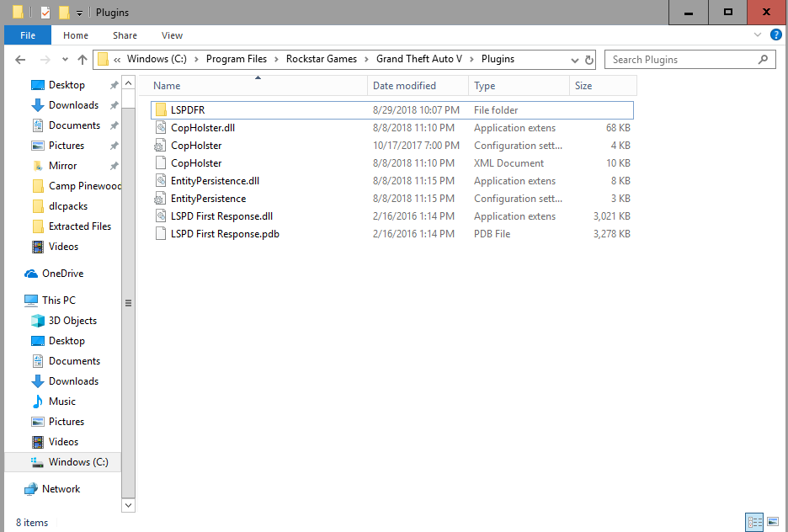
Task: Go back with the left arrow
Action: pos(20,60)
